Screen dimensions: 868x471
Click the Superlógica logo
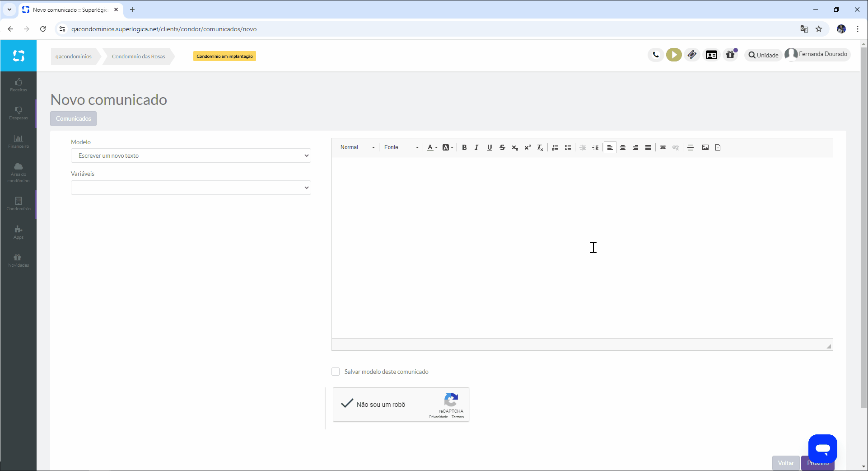pos(19,56)
